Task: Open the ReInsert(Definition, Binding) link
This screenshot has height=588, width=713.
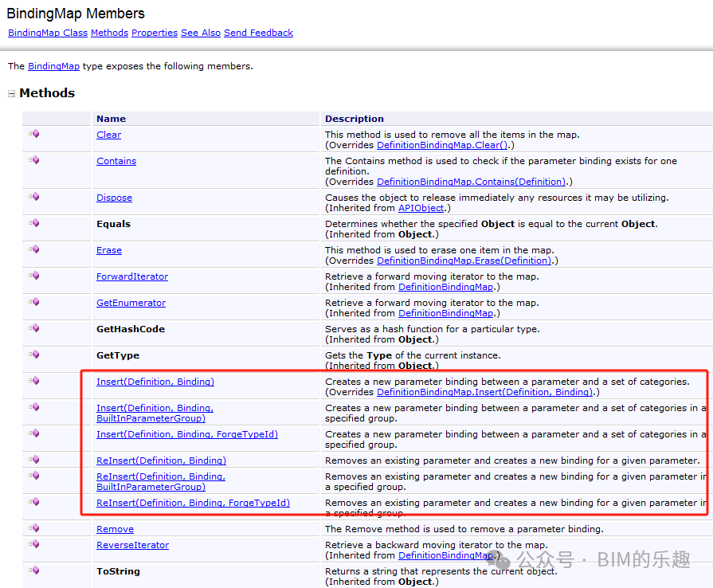Action: [161, 461]
